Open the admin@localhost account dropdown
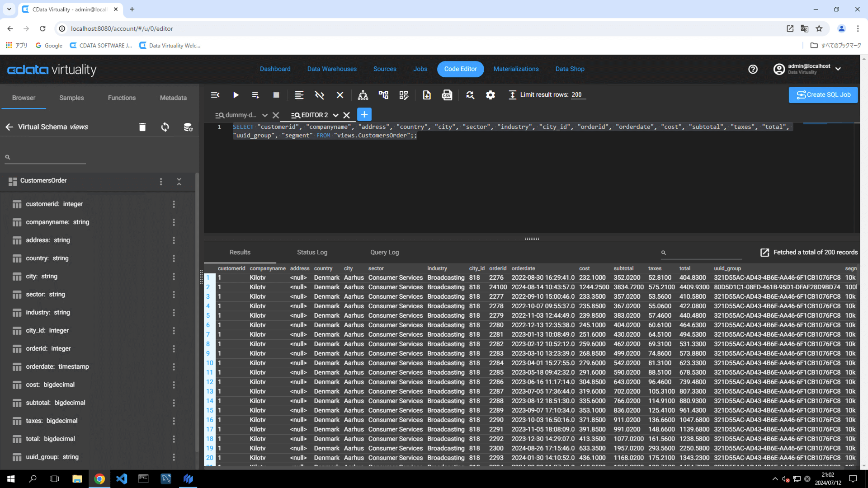Viewport: 868px width, 488px height. [x=838, y=69]
